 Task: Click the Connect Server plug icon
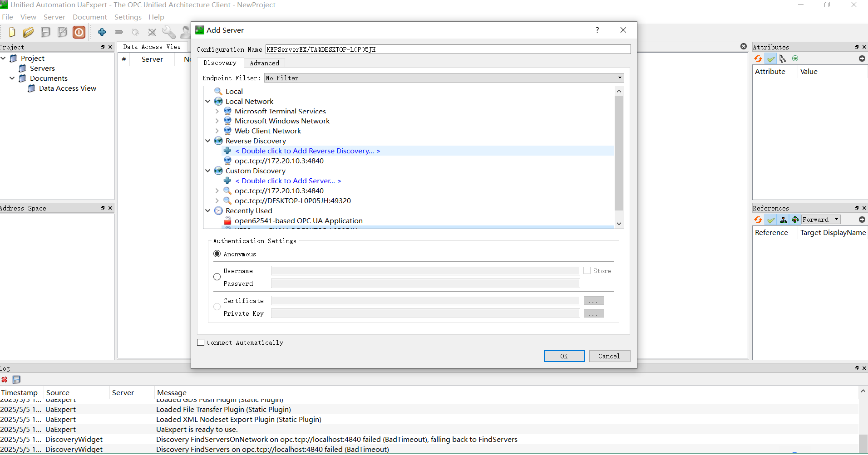[x=135, y=32]
